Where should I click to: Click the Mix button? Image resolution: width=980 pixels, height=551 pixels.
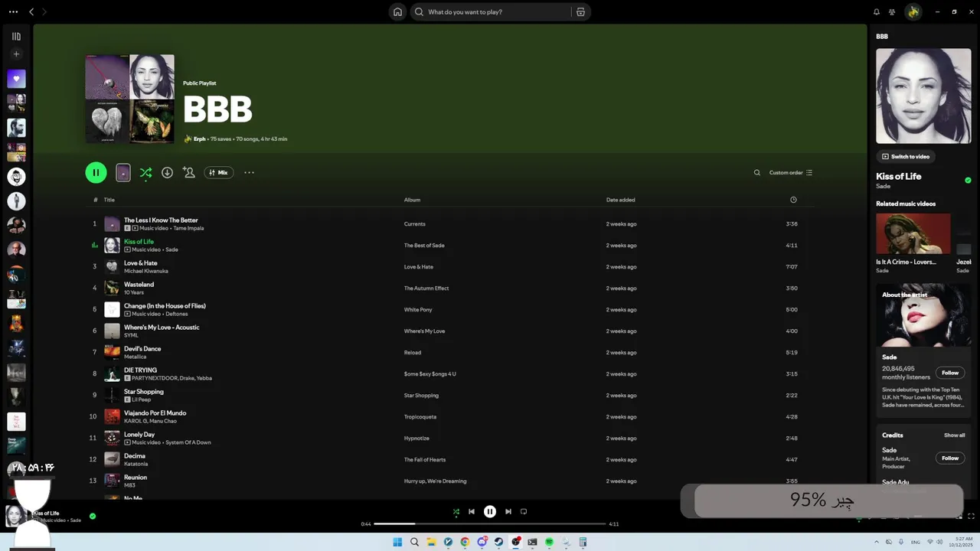(218, 172)
